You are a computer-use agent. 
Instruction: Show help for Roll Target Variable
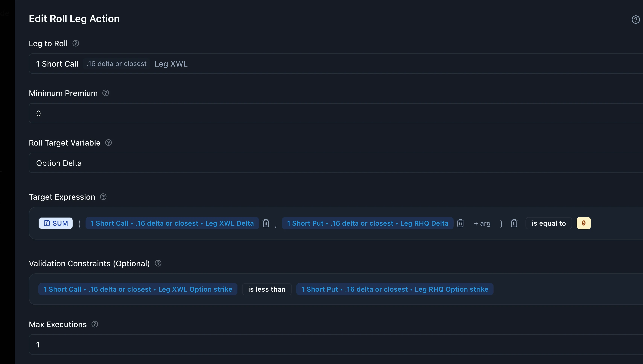click(108, 143)
